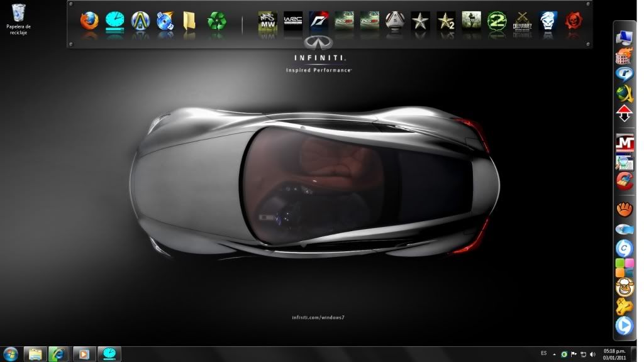Viewport: 644px width, 362px height.
Task: Click the green circle tray icon
Action: point(564,354)
